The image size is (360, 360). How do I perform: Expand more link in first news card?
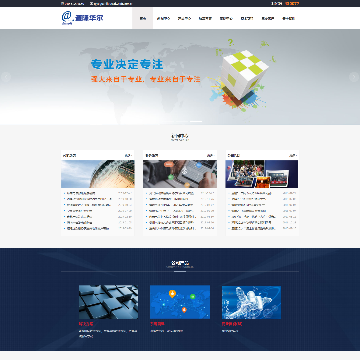(128, 155)
